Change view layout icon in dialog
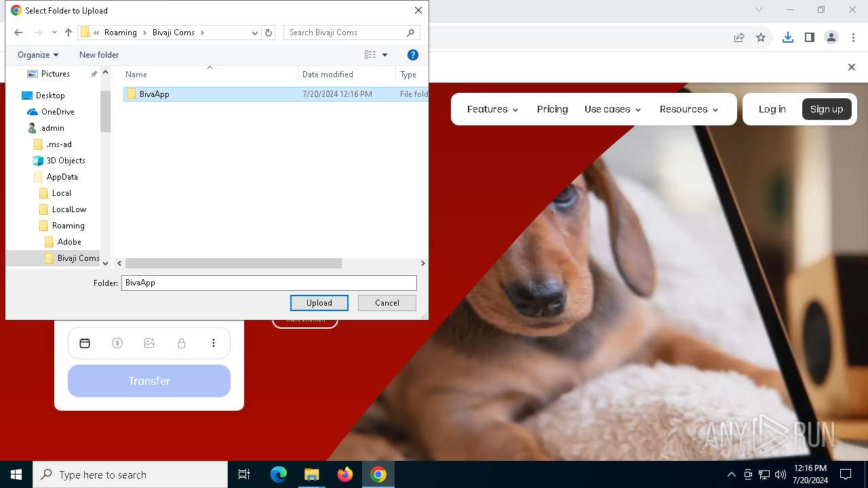 tap(370, 55)
